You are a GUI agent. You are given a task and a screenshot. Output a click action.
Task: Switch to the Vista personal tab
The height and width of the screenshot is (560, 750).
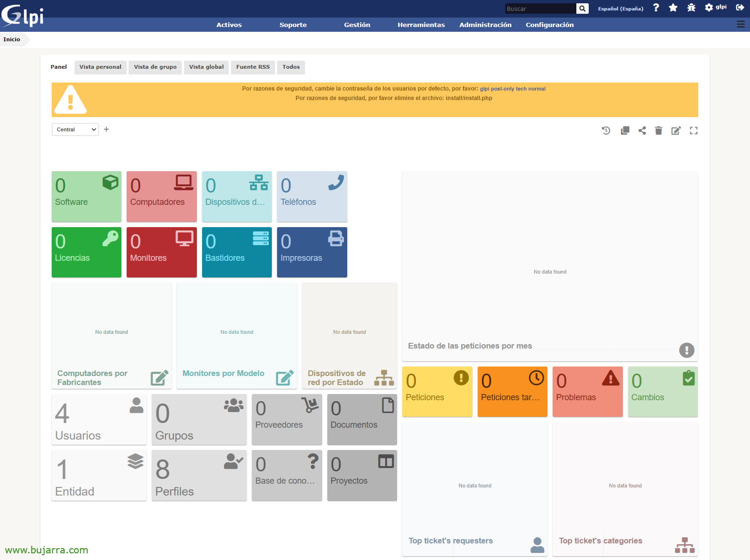coord(100,67)
